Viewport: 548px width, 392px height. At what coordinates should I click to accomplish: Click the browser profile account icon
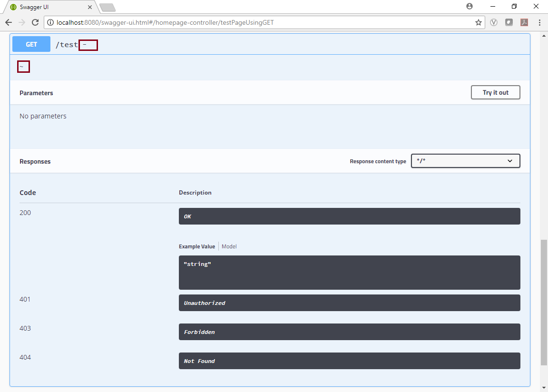point(469,6)
